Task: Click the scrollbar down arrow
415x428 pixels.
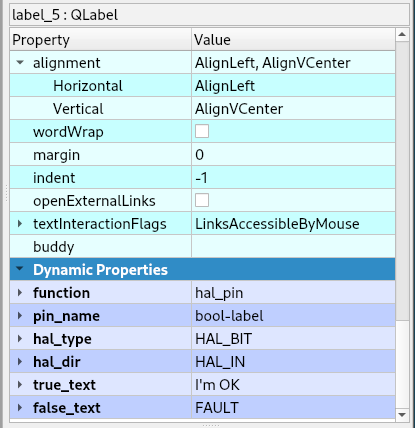Action: tap(402, 415)
